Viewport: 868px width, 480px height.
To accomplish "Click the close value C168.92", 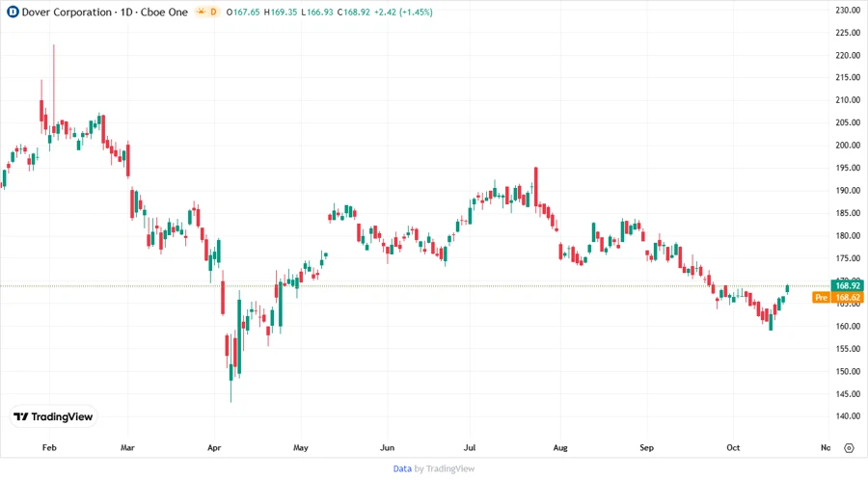I will 354,13.
